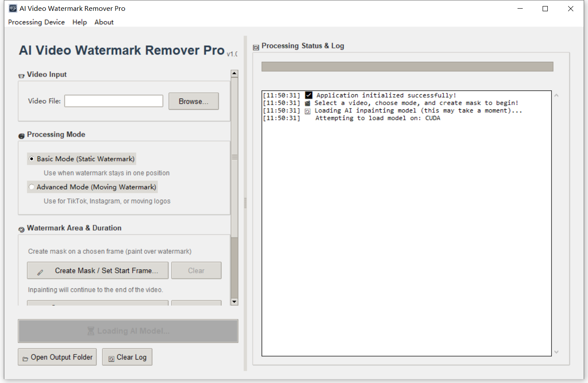Select Advanced Mode (Moving Watermark) option
588x383 pixels.
click(32, 187)
